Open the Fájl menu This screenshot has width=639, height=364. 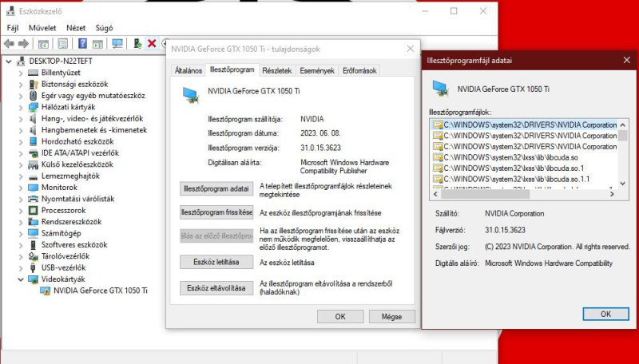tap(13, 28)
